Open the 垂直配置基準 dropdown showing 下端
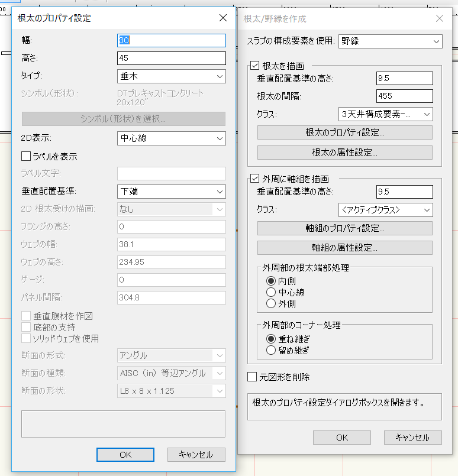Screen dimensions: 458x476 click(x=172, y=192)
